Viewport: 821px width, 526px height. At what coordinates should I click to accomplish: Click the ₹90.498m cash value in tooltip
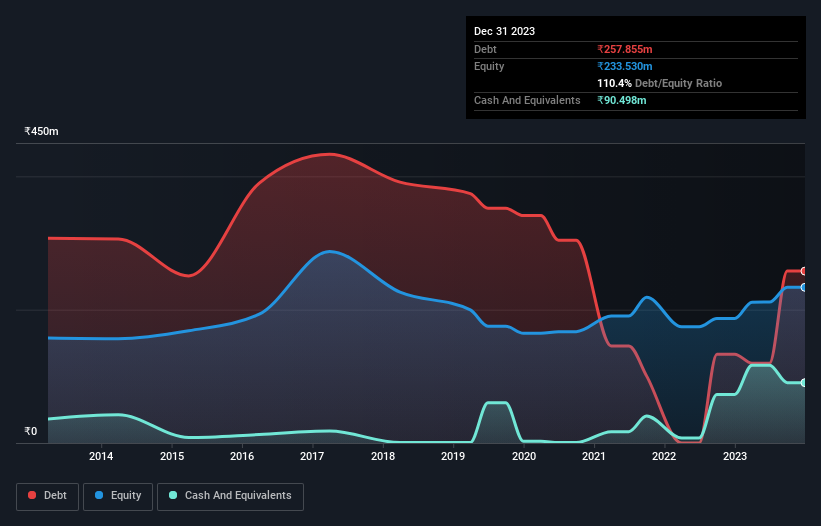pyautogui.click(x=622, y=100)
